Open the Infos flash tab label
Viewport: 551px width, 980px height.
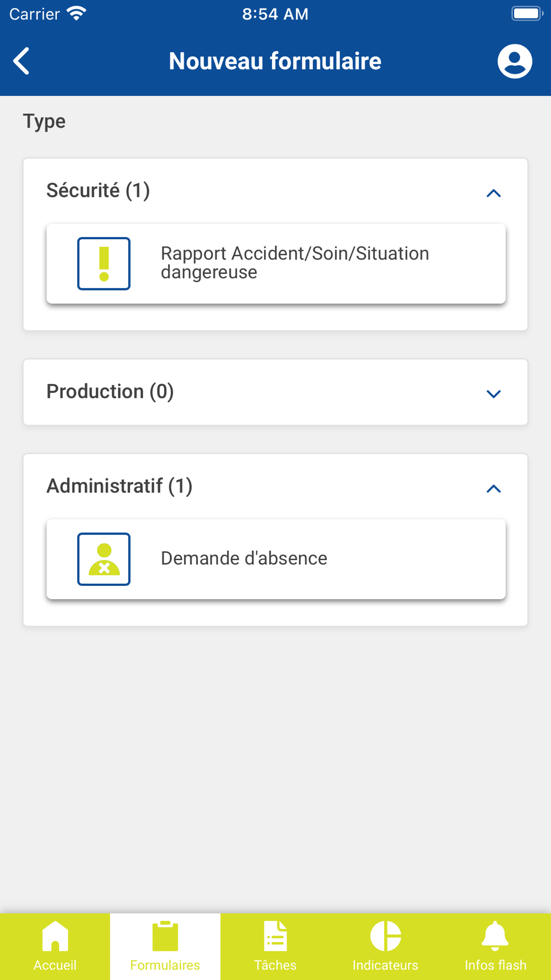[x=495, y=965]
